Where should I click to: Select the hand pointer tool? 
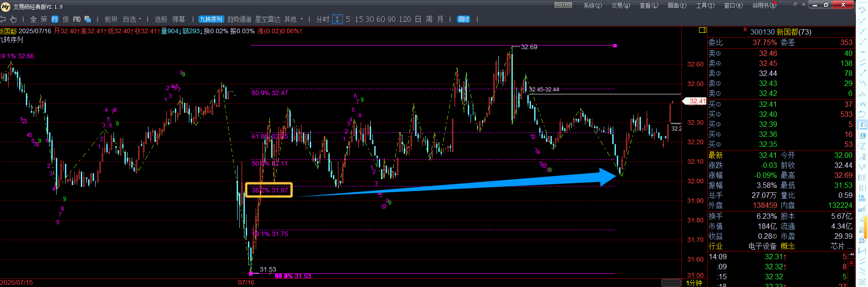[x=13, y=19]
